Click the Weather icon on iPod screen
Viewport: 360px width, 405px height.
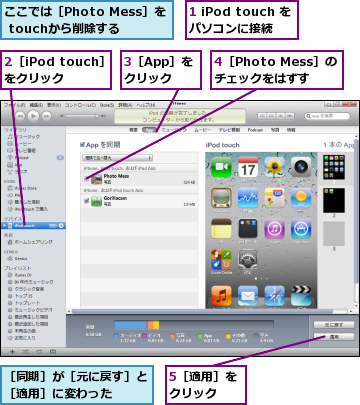point(301,198)
